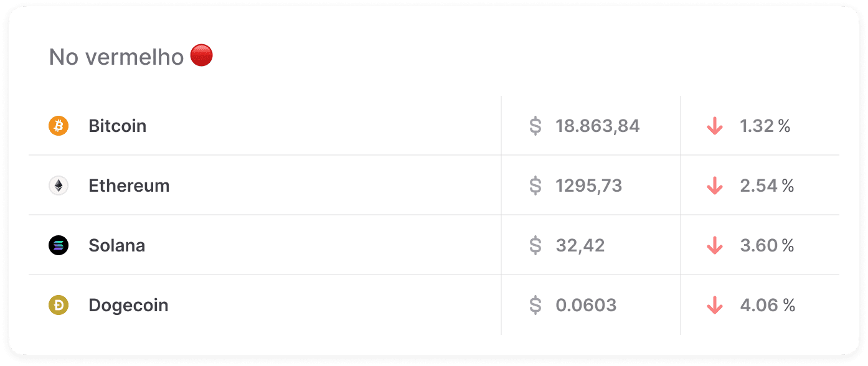Click the red decline arrow beside Solana
The width and height of the screenshot is (868, 366).
[715, 245]
